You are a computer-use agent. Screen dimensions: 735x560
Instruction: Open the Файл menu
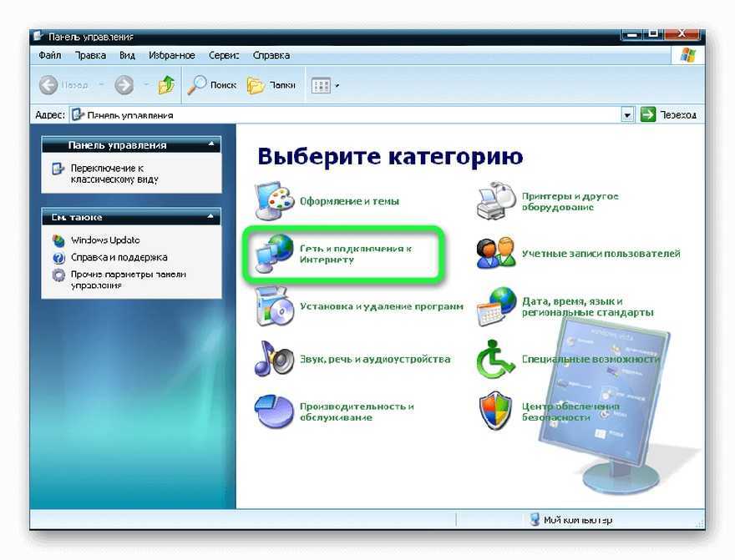pyautogui.click(x=49, y=55)
